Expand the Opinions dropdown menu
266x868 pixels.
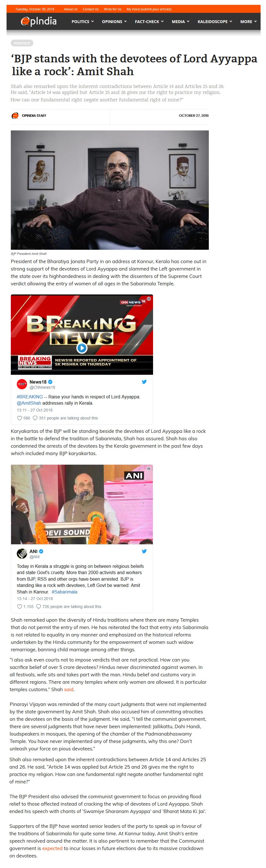click(x=114, y=22)
